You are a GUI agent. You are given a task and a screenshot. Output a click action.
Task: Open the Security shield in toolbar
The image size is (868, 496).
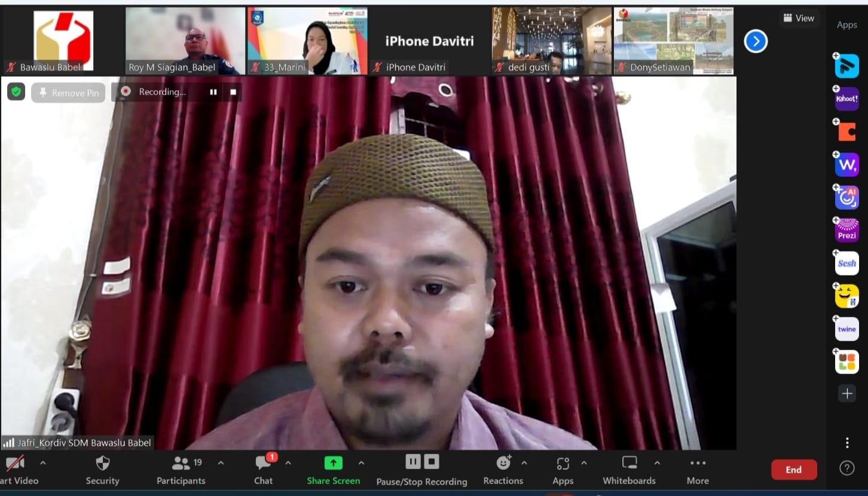coord(102,470)
